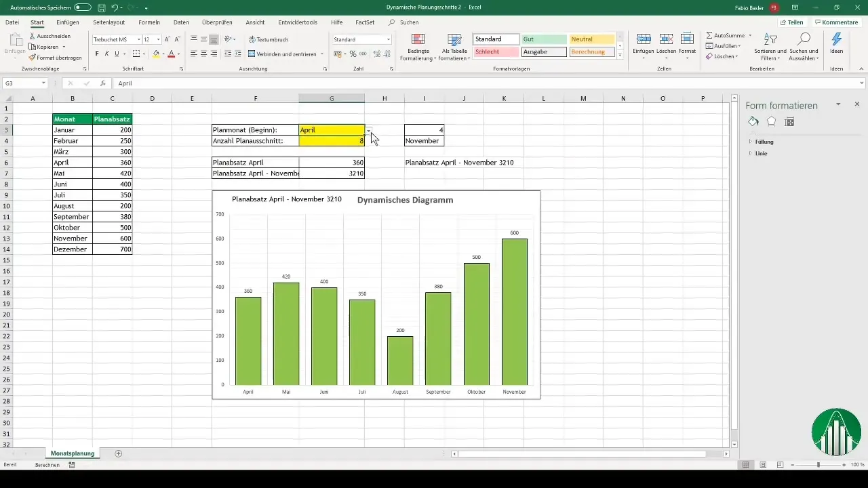Apply the red font color A
The width and height of the screenshot is (868, 488).
[171, 54]
